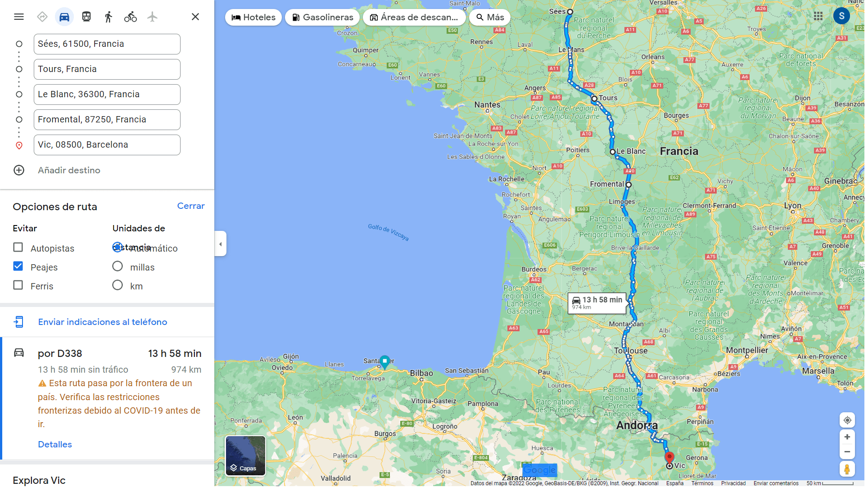The width and height of the screenshot is (868, 487).
Task: Choose millas distance units
Action: coord(118,266)
